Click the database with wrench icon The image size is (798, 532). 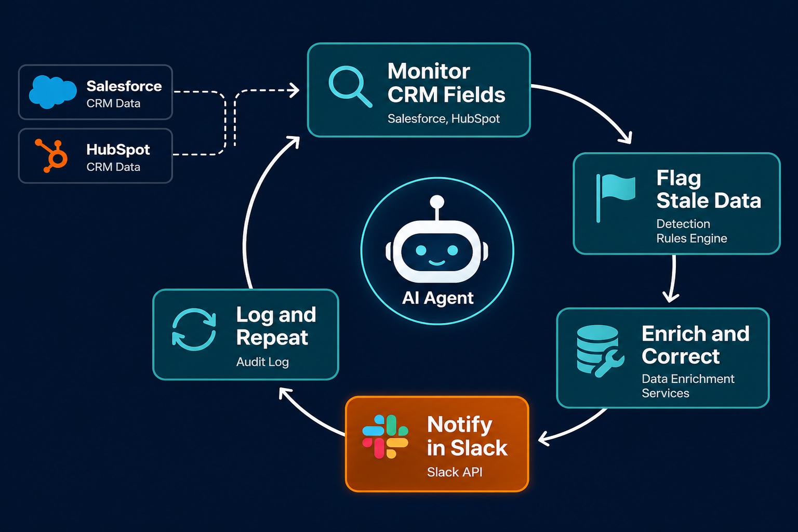click(600, 351)
